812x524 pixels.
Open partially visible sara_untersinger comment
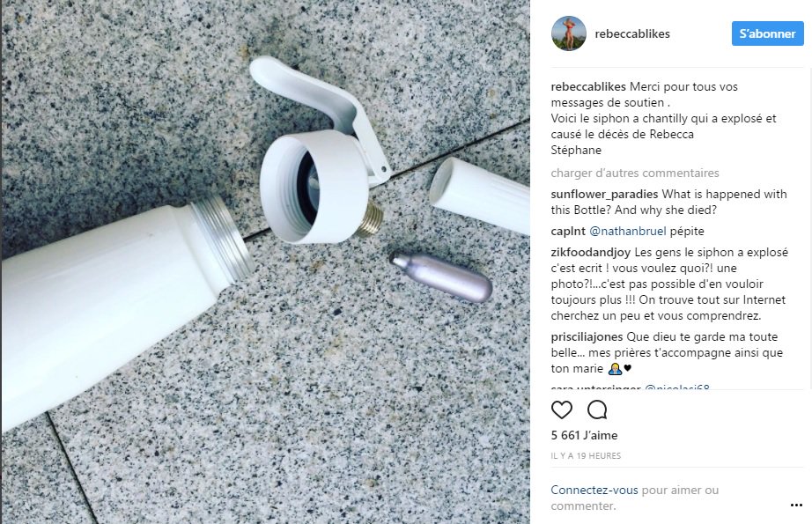631,387
